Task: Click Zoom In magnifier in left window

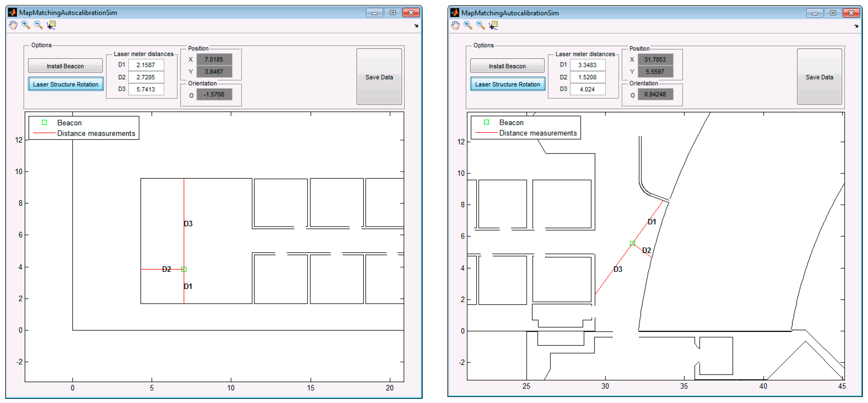Action: [26, 25]
